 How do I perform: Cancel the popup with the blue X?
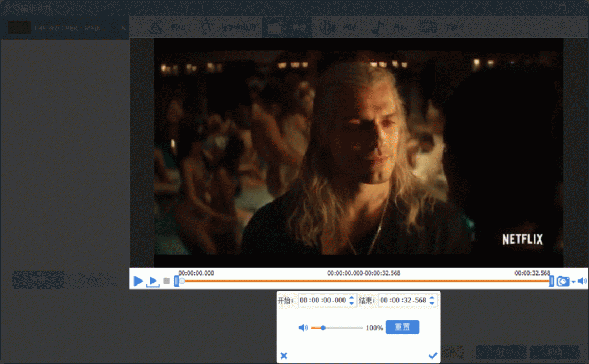click(284, 356)
